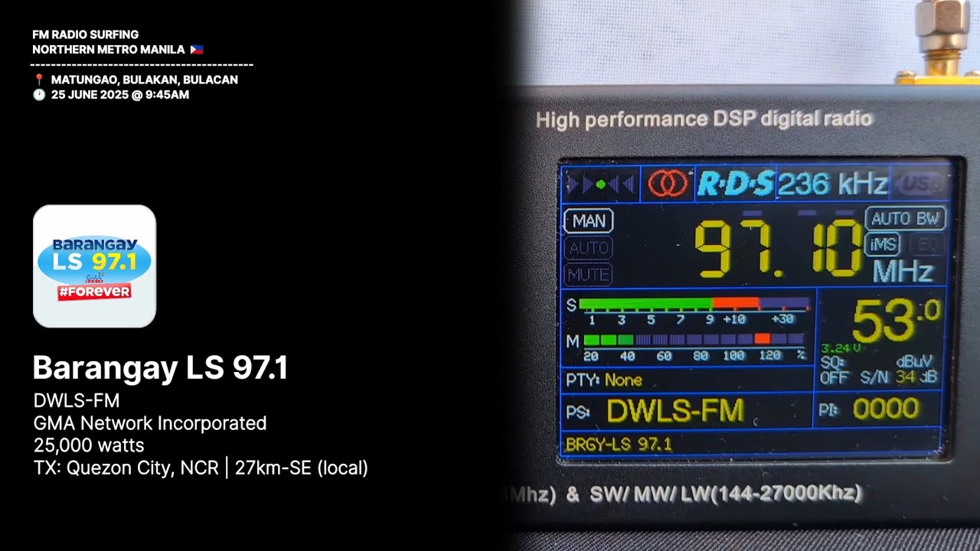
Task: Click the Barangay LS 97.1 title text
Action: coord(160,368)
